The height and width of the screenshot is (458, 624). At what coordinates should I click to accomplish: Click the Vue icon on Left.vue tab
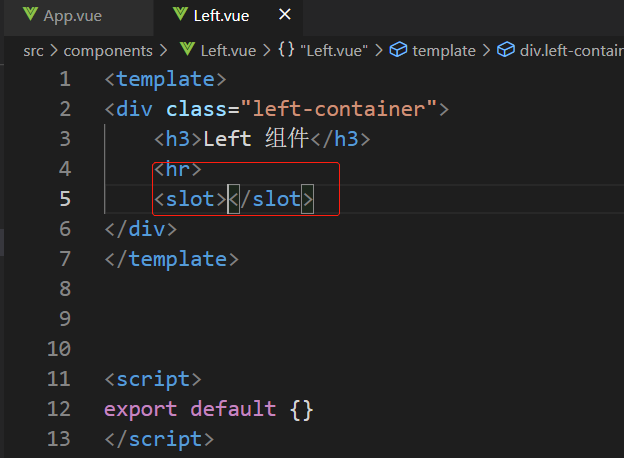tap(180, 16)
